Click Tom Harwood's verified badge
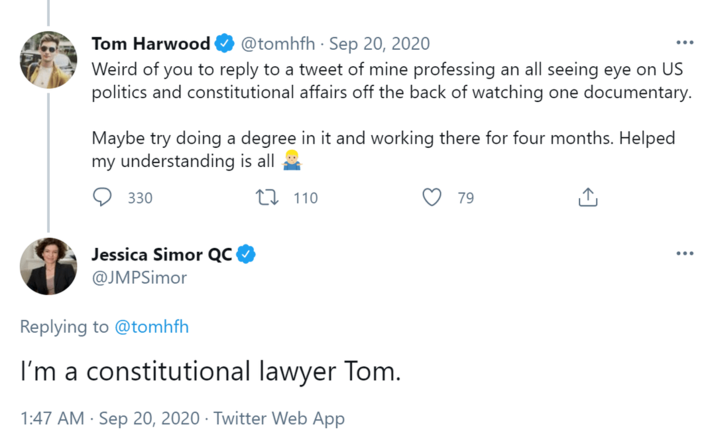 point(225,43)
